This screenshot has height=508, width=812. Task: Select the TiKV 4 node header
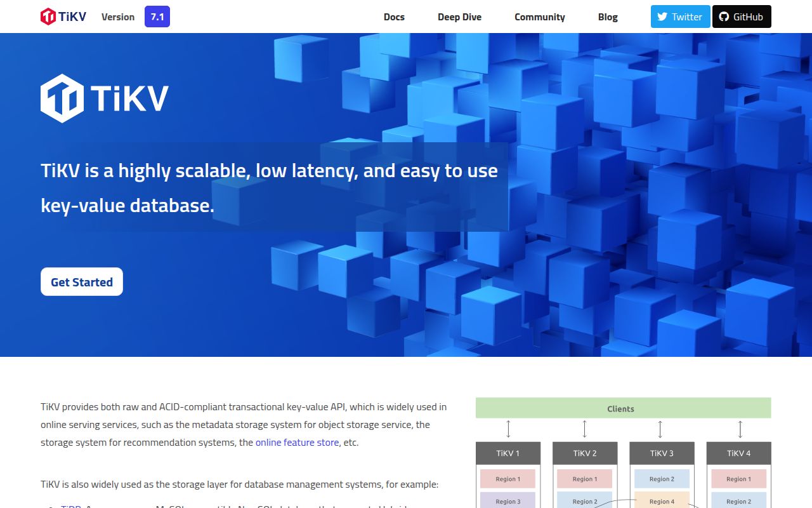pos(739,453)
